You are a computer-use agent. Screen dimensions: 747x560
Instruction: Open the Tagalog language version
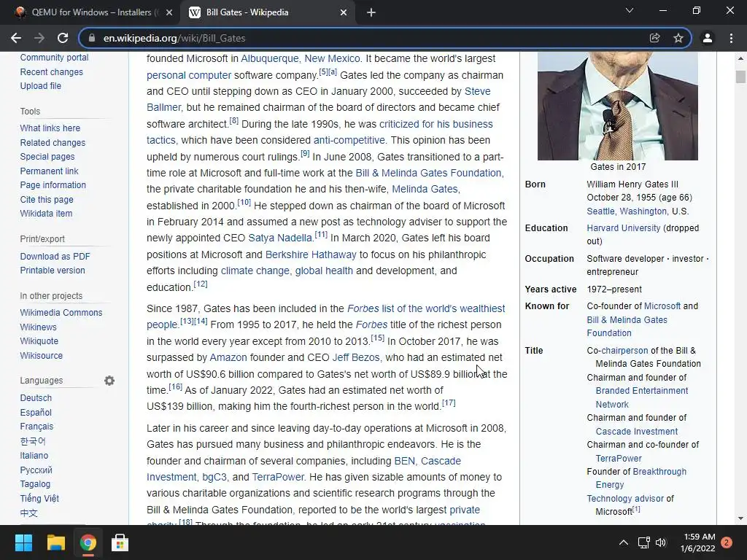coord(35,484)
